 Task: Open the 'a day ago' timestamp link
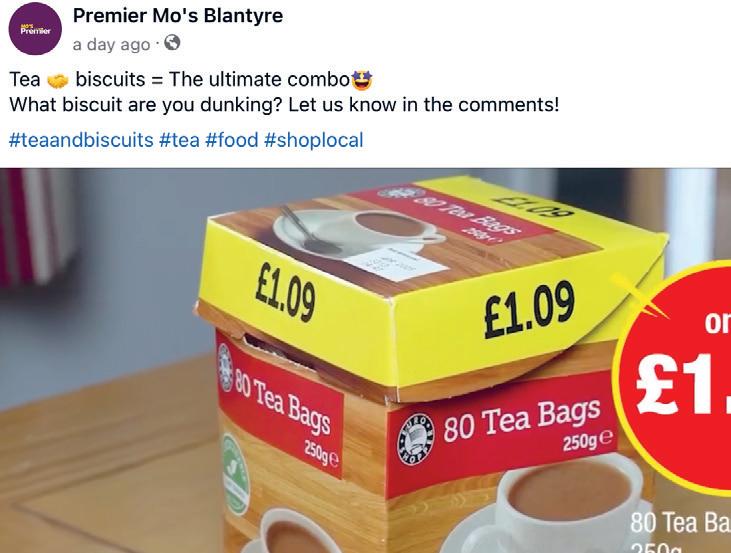pyautogui.click(x=111, y=44)
